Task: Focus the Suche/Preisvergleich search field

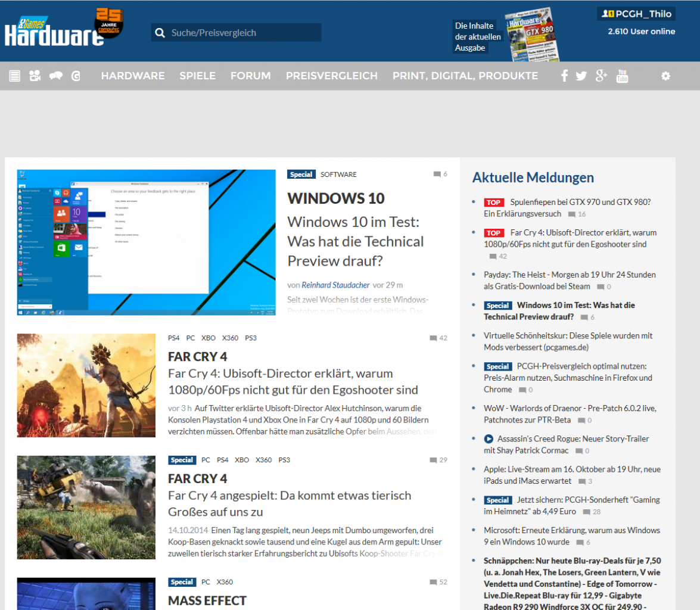Action: tap(236, 33)
